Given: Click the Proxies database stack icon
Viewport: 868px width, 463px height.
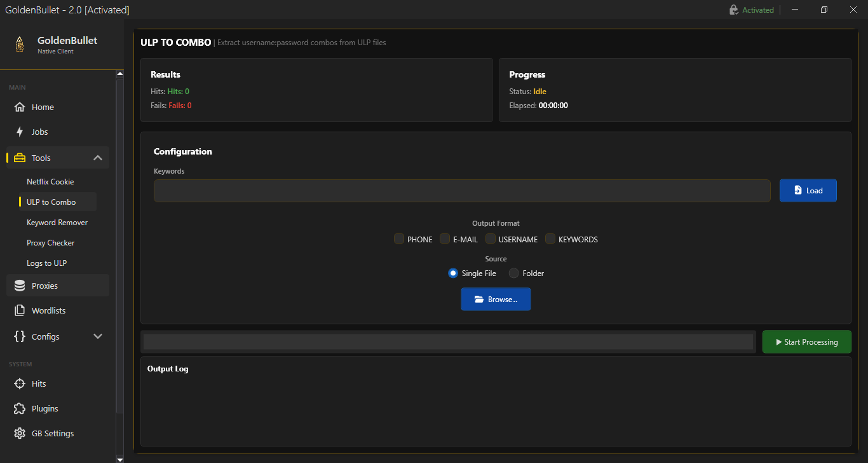Looking at the screenshot, I should tap(20, 286).
